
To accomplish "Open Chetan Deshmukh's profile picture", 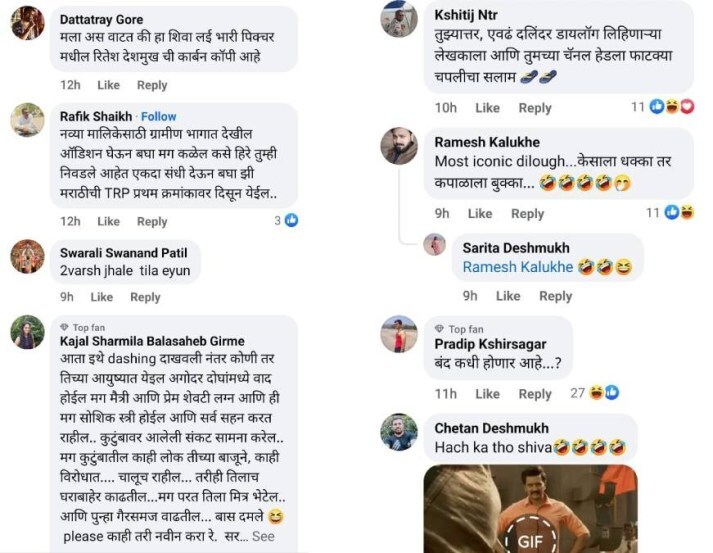I will pos(399,432).
